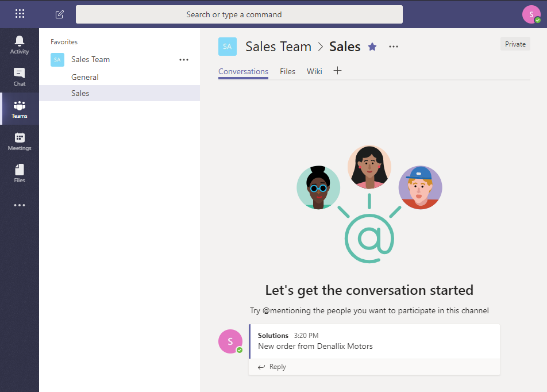Open the General channel

click(85, 77)
